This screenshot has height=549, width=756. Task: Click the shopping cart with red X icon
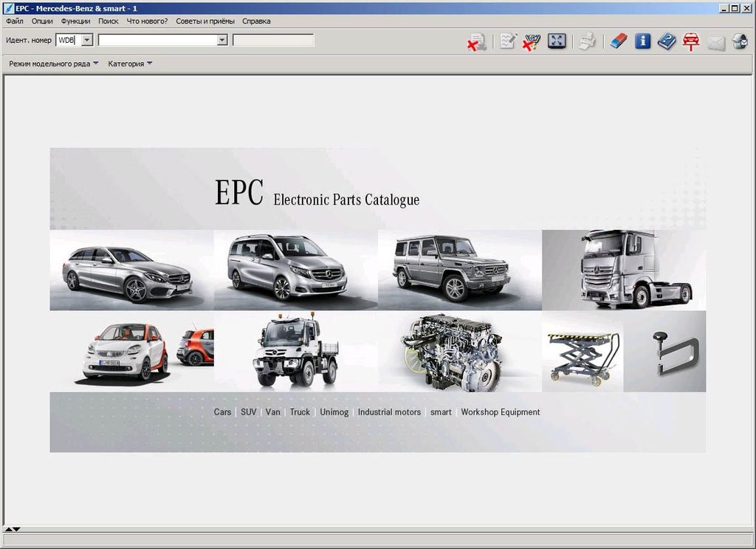pyautogui.click(x=532, y=41)
